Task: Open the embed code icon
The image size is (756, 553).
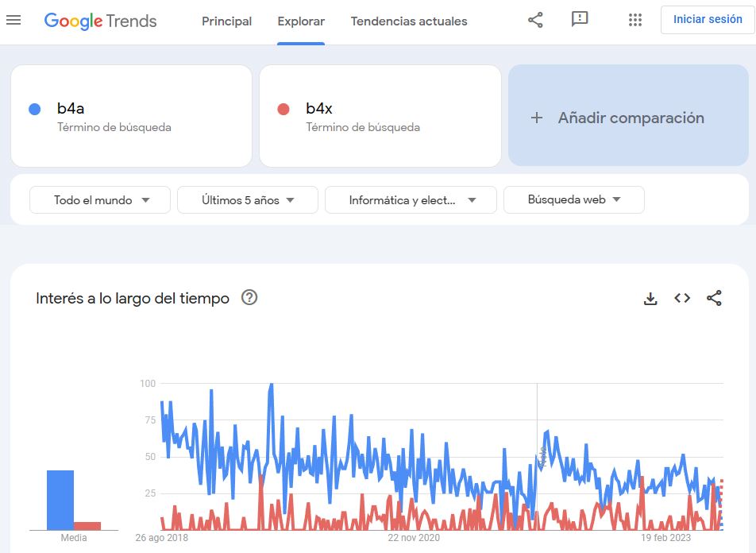Action: (682, 299)
